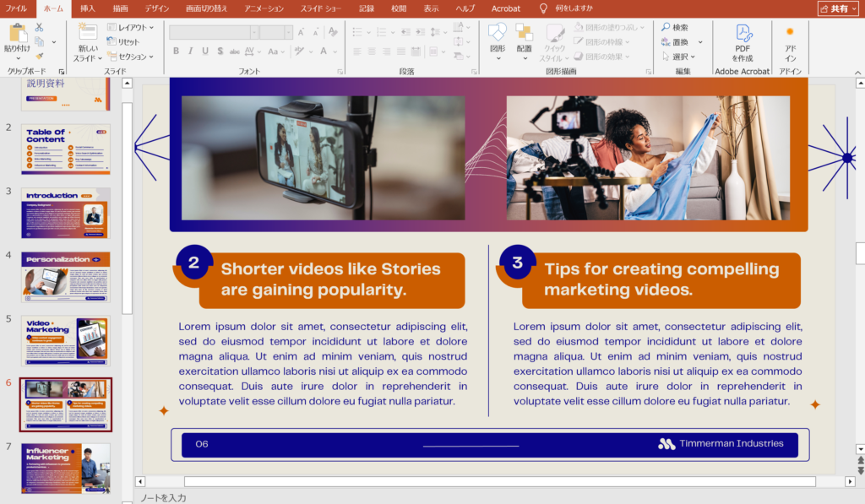Toggle bold formatting (B)
865x504 pixels.
[177, 51]
